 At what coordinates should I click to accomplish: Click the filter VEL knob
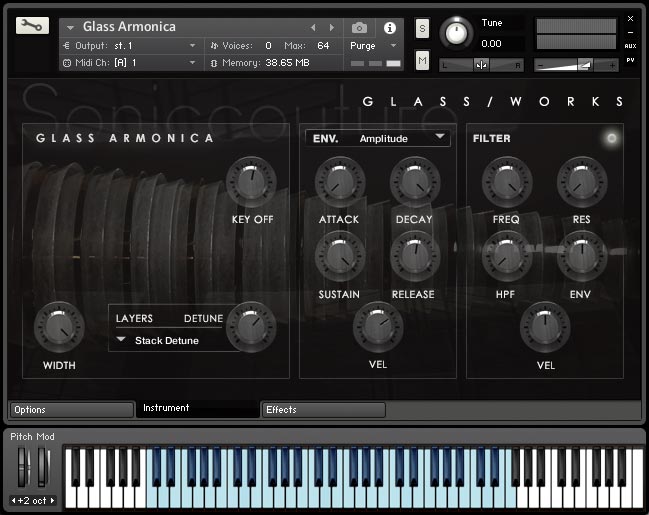545,327
